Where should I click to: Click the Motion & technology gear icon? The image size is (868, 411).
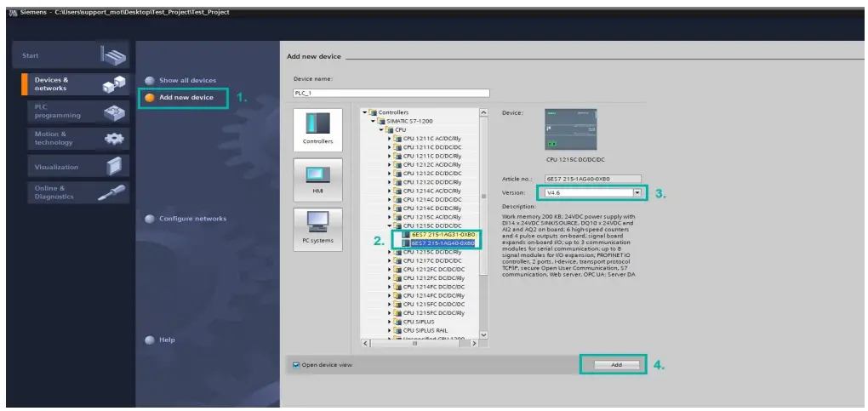[x=115, y=139]
